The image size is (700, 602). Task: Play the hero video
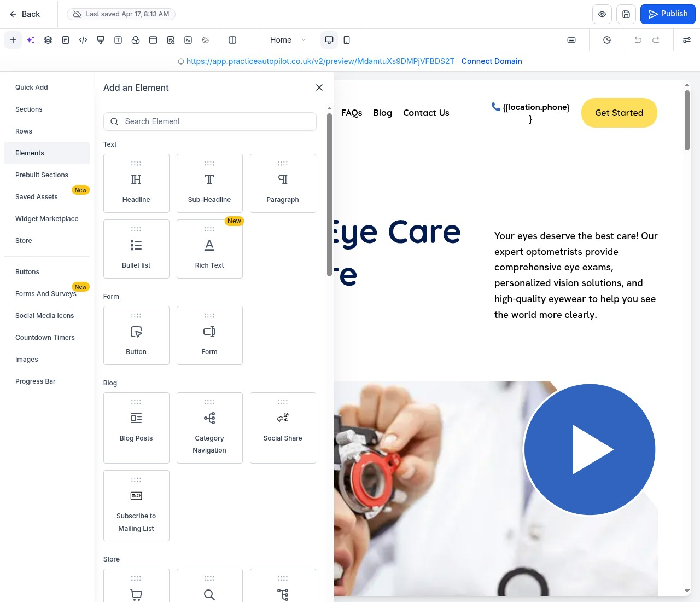click(x=590, y=449)
